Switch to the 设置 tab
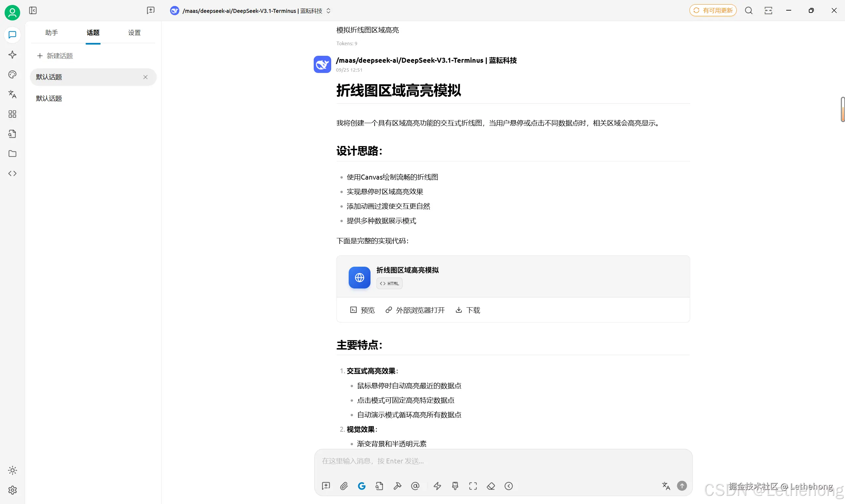Viewport: 845px width, 504px height. [134, 33]
